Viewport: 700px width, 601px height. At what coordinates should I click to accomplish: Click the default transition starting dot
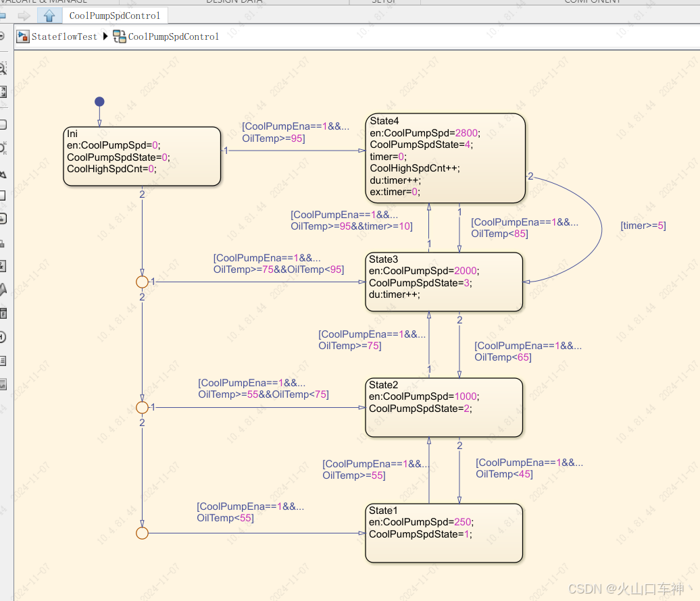[99, 101]
